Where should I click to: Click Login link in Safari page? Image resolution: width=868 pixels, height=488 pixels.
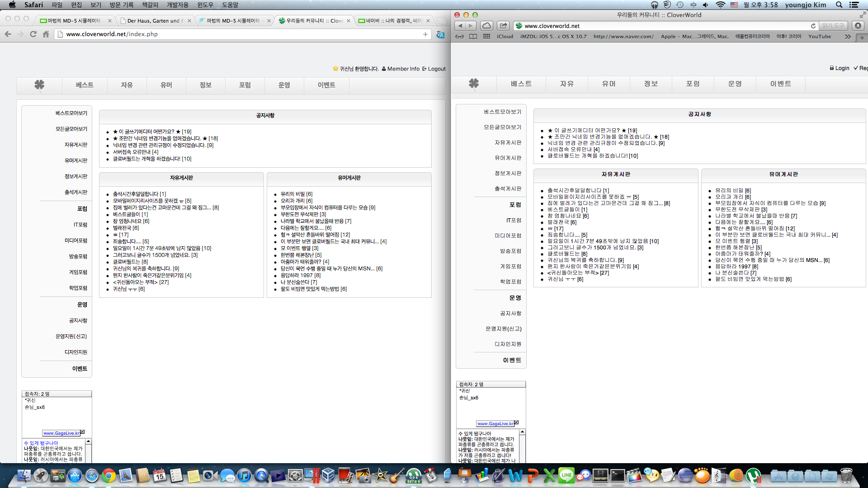pyautogui.click(x=842, y=68)
